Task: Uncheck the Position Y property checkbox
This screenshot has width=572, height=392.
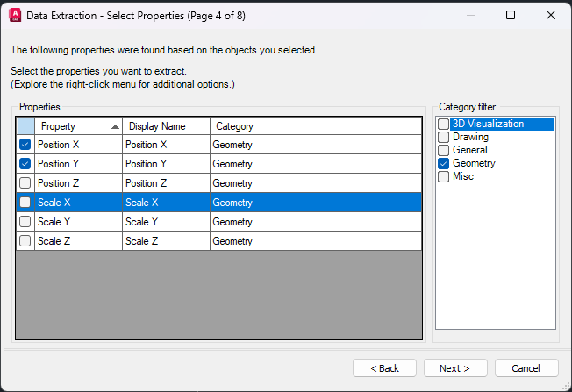Action: pos(25,164)
